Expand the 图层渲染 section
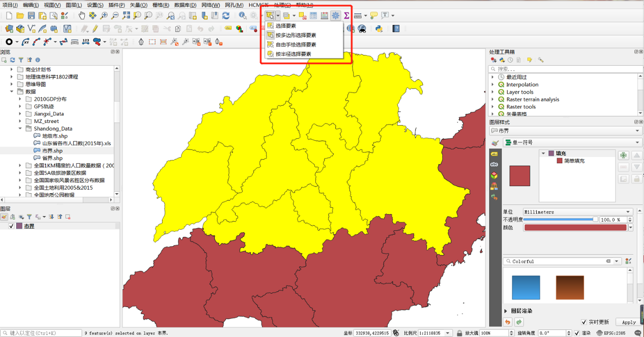The height and width of the screenshot is (337, 644). (x=506, y=311)
